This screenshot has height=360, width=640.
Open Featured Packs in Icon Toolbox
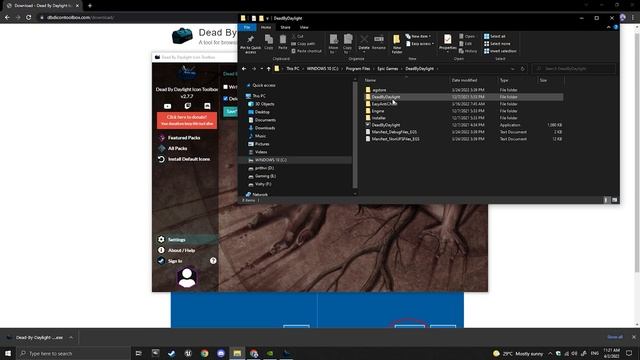[184, 138]
